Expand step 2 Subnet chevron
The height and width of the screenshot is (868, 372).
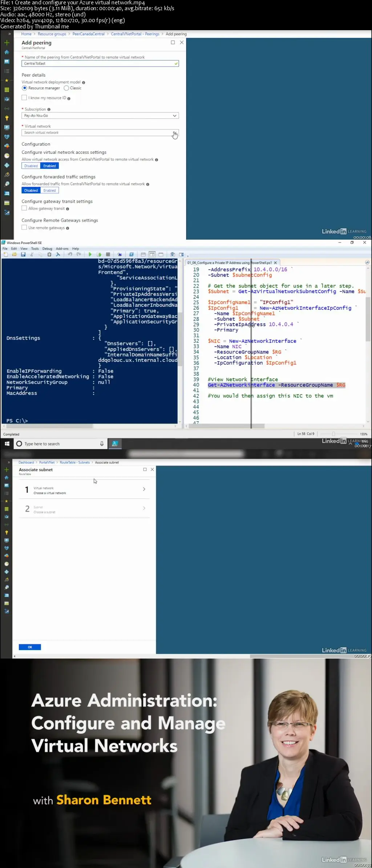(x=144, y=508)
